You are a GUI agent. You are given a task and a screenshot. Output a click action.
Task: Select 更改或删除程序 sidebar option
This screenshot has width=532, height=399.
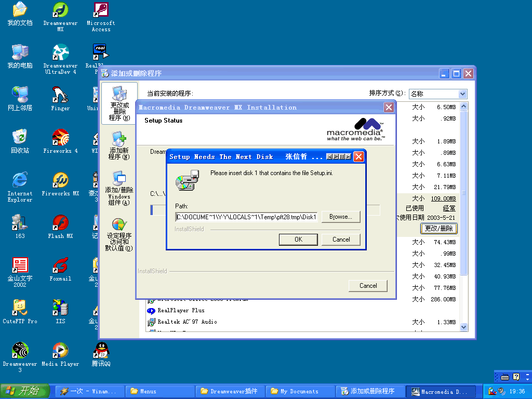coord(119,103)
